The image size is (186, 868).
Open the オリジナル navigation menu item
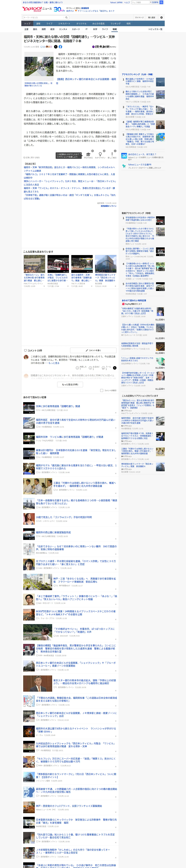pyautogui.click(x=81, y=24)
